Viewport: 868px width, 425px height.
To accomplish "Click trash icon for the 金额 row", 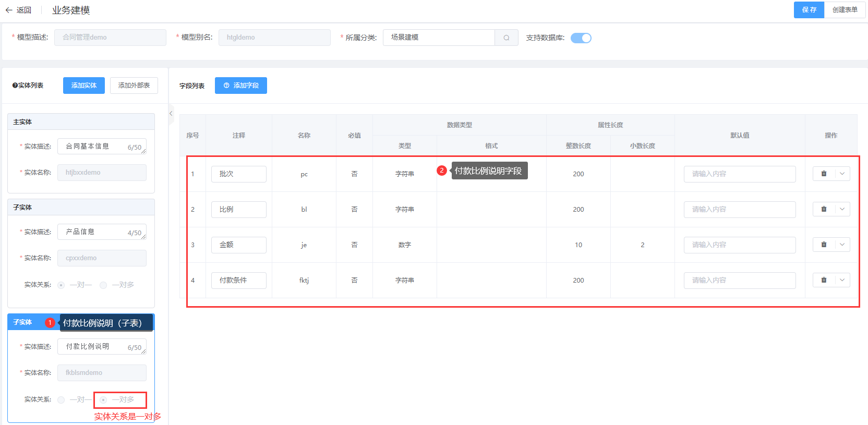I will pyautogui.click(x=824, y=245).
